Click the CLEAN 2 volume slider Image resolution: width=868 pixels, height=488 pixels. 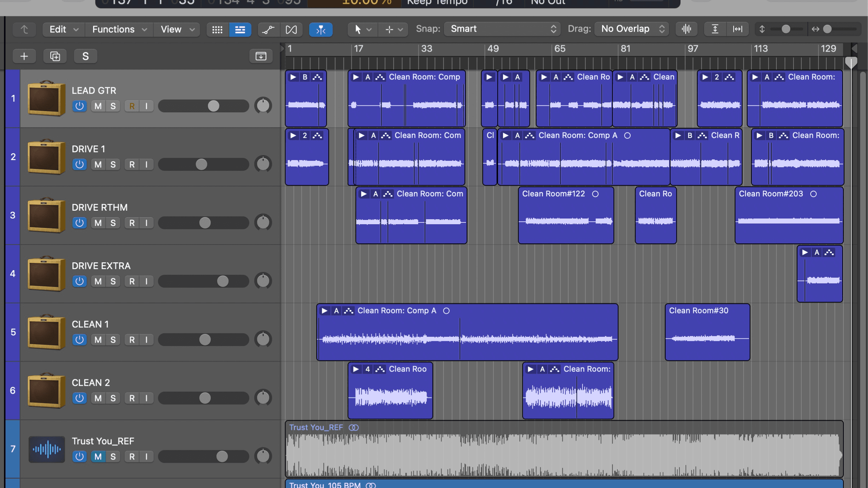204,398
